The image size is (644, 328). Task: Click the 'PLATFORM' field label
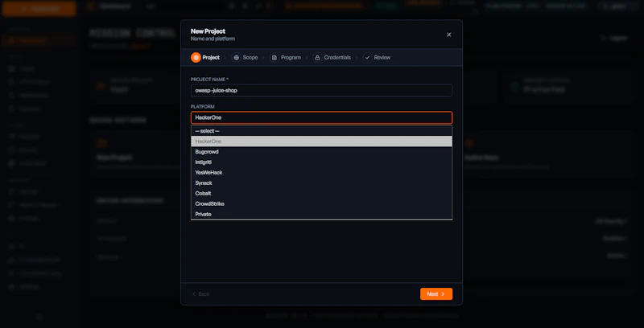coord(203,107)
